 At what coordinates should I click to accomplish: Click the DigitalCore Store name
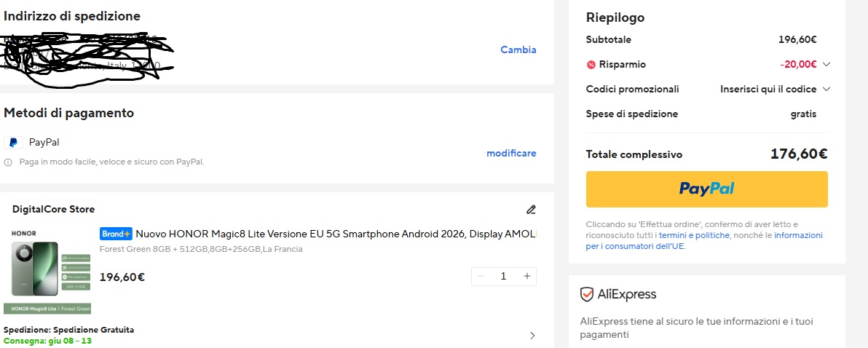(x=54, y=209)
